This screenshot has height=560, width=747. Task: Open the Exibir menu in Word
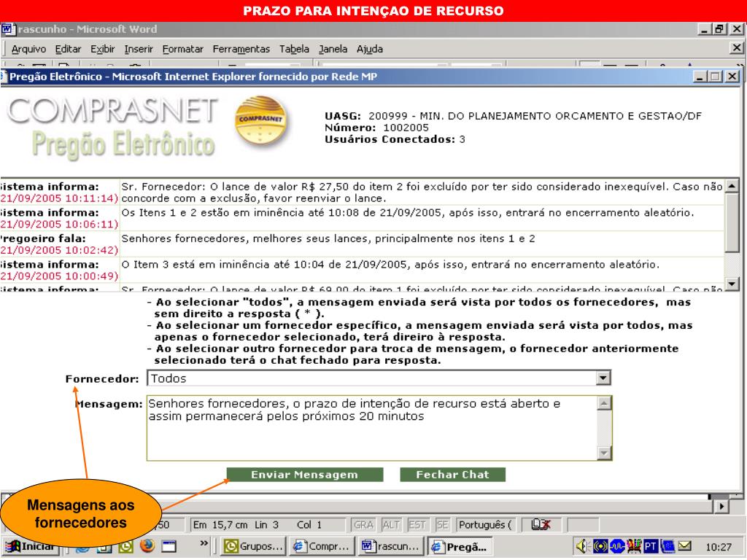tap(102, 49)
